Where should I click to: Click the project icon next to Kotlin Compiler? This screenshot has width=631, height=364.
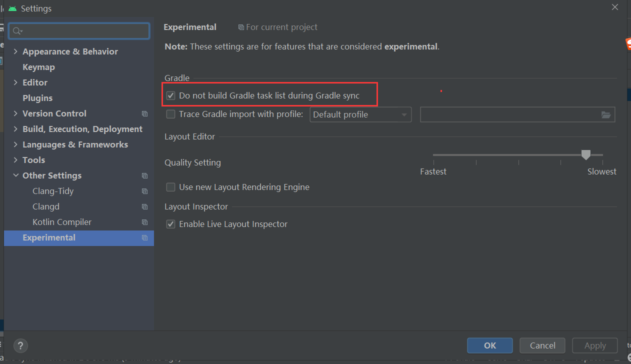pos(144,222)
